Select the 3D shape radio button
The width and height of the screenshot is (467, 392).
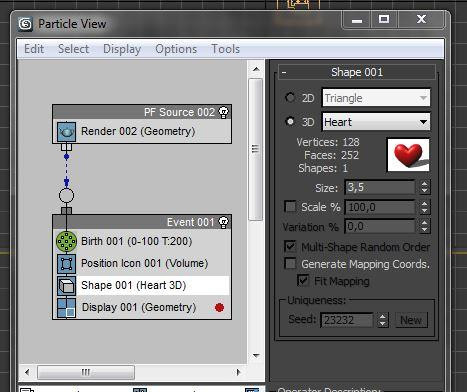coord(290,121)
